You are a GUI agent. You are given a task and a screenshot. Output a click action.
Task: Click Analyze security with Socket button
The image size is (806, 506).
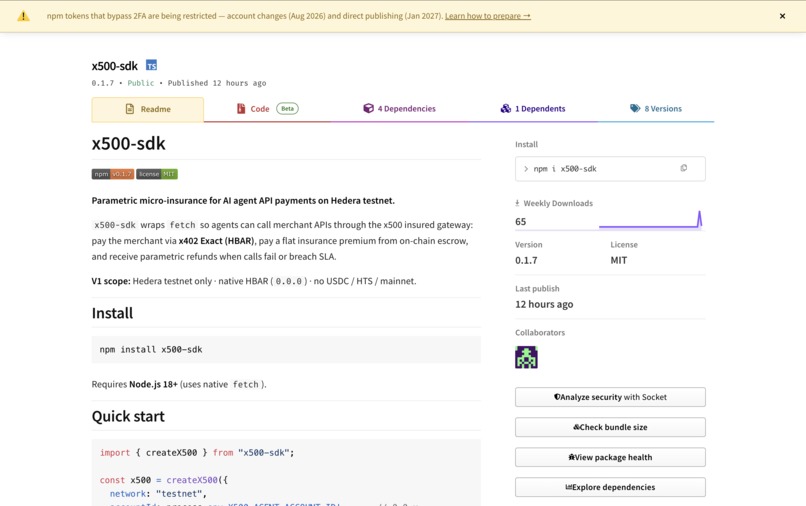(610, 397)
